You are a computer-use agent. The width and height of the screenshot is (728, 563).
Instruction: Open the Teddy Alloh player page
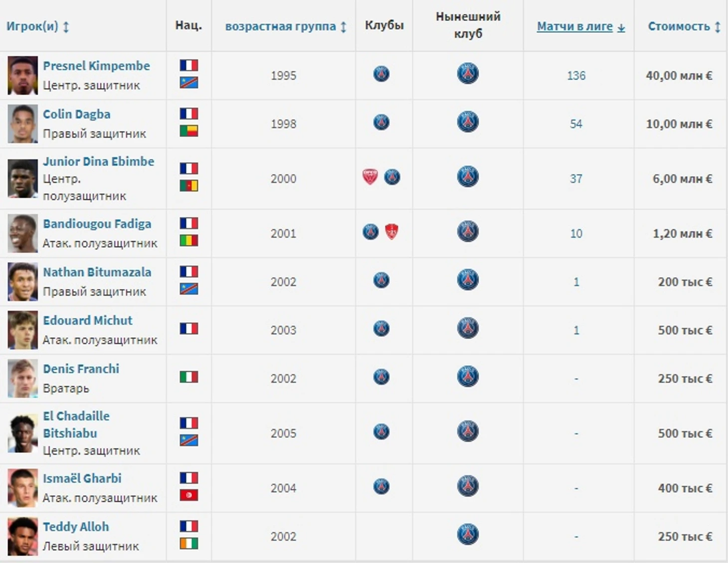tap(76, 527)
